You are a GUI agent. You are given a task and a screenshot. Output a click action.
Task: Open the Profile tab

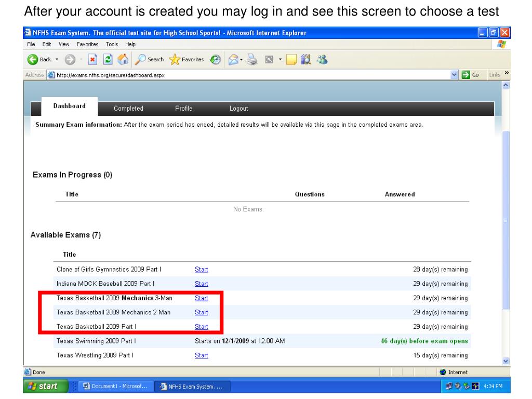tap(183, 109)
